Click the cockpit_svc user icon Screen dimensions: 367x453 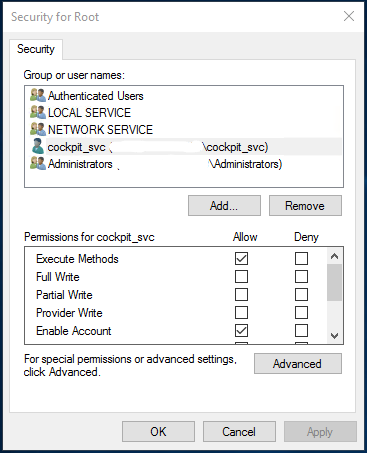38,146
